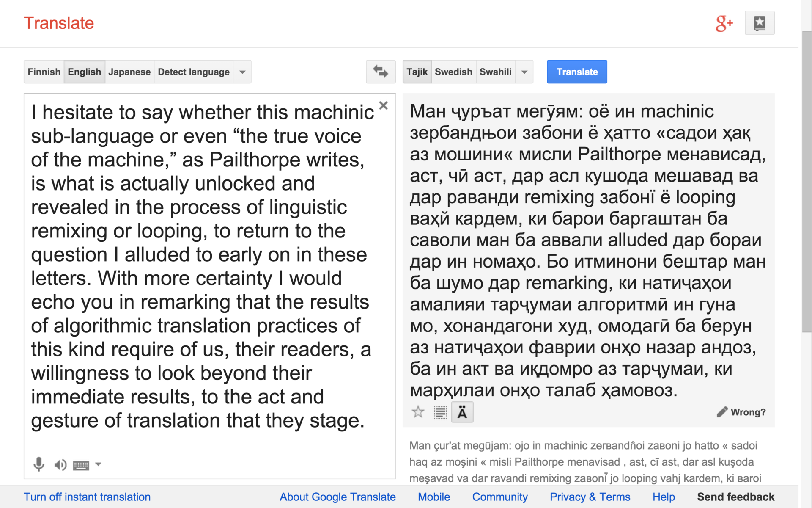Select Swedish as target language
Viewport: 812px width, 508px height.
[x=453, y=72]
